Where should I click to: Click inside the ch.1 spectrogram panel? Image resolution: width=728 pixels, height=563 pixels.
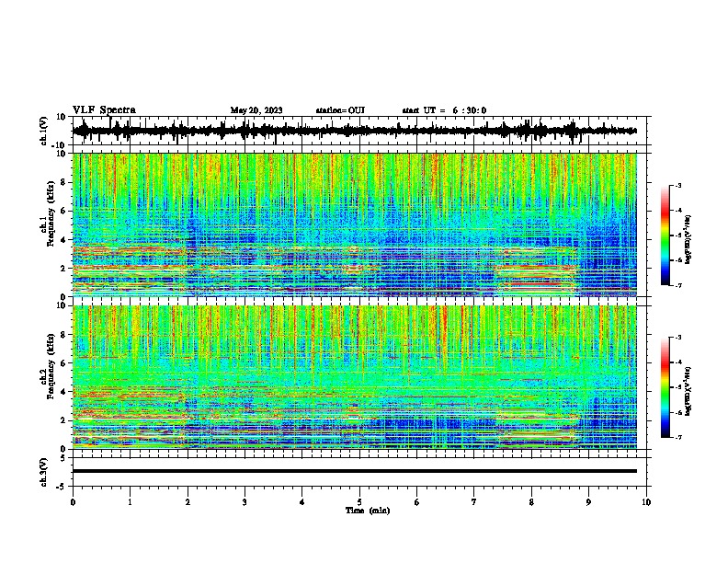pos(354,224)
